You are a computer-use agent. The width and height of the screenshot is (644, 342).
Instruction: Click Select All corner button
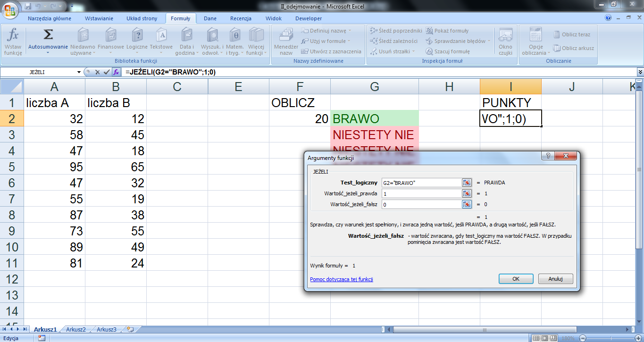pyautogui.click(x=12, y=87)
